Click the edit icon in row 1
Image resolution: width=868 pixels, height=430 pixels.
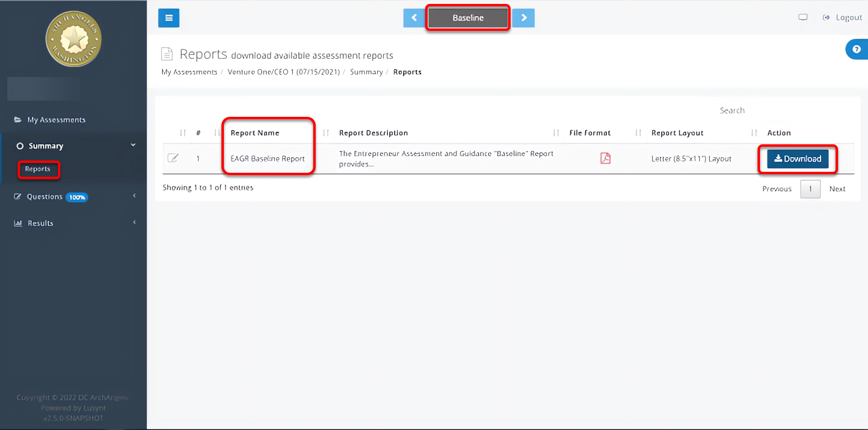(x=173, y=158)
